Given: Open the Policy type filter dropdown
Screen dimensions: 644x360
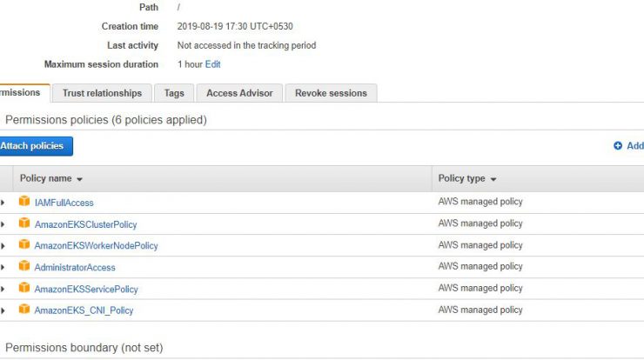Looking at the screenshot, I should pyautogui.click(x=493, y=179).
